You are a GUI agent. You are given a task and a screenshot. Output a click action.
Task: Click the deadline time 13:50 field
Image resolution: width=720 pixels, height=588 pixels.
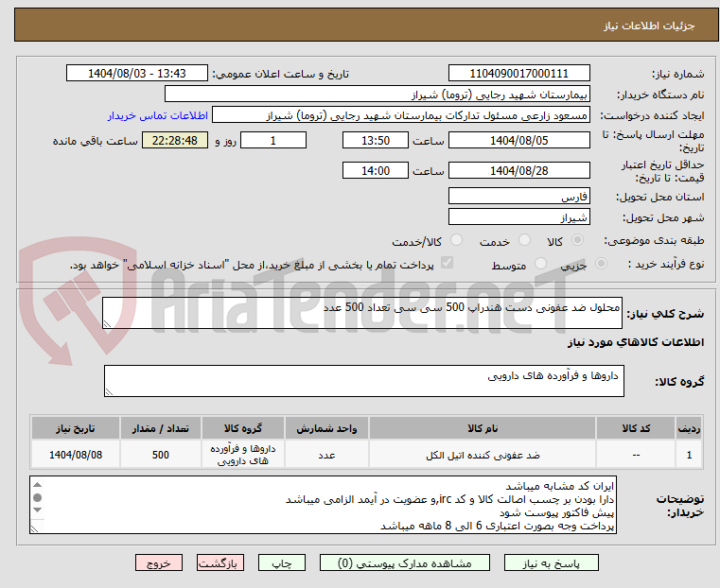(x=376, y=140)
